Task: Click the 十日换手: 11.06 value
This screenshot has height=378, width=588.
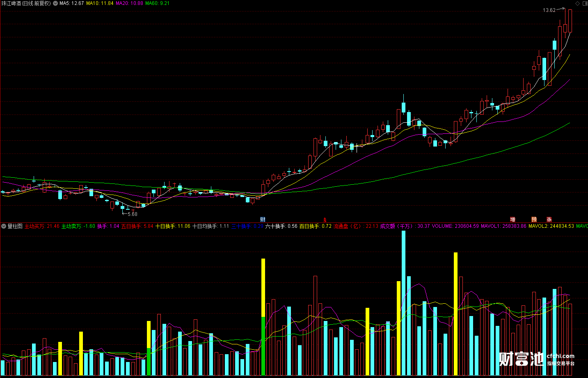Action: (x=173, y=226)
